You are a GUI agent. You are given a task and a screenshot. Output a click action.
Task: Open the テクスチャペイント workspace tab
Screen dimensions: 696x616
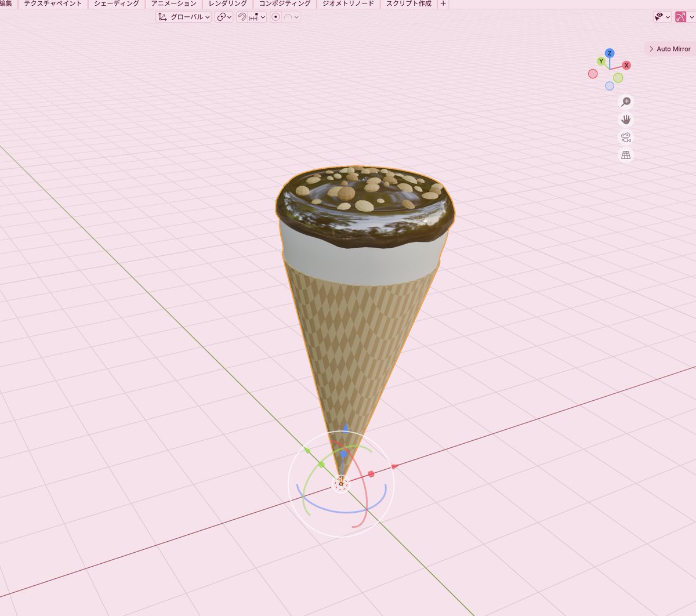(x=53, y=3)
